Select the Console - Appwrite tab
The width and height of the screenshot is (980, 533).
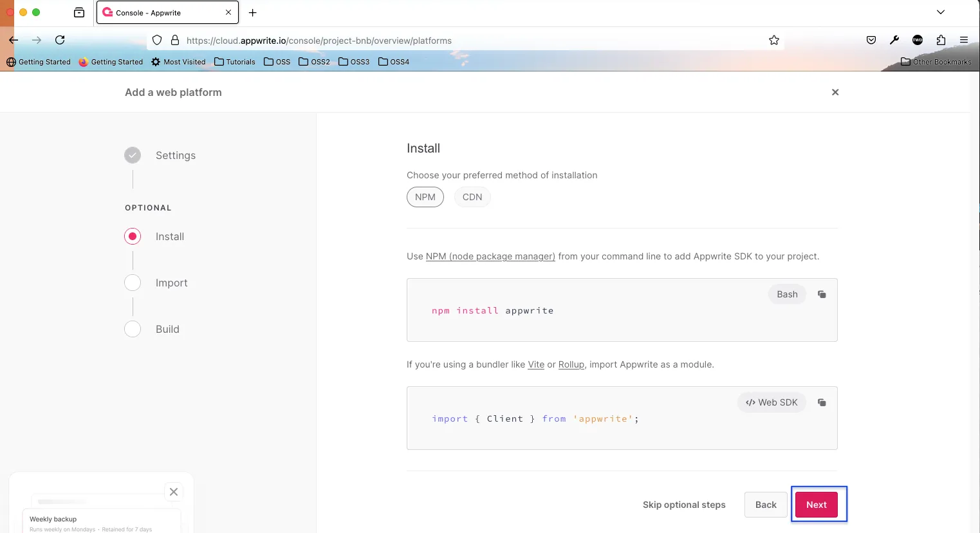click(167, 12)
